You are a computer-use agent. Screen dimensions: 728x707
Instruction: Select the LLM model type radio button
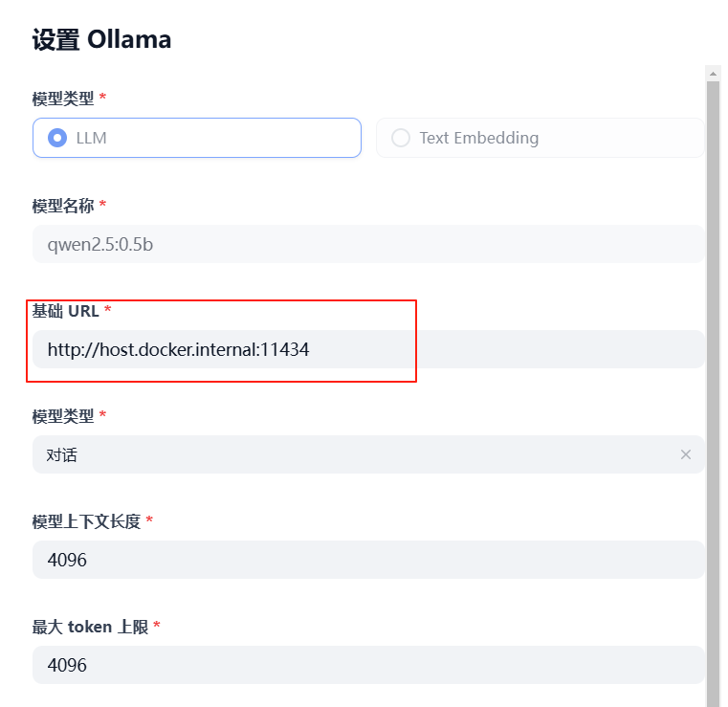(57, 138)
